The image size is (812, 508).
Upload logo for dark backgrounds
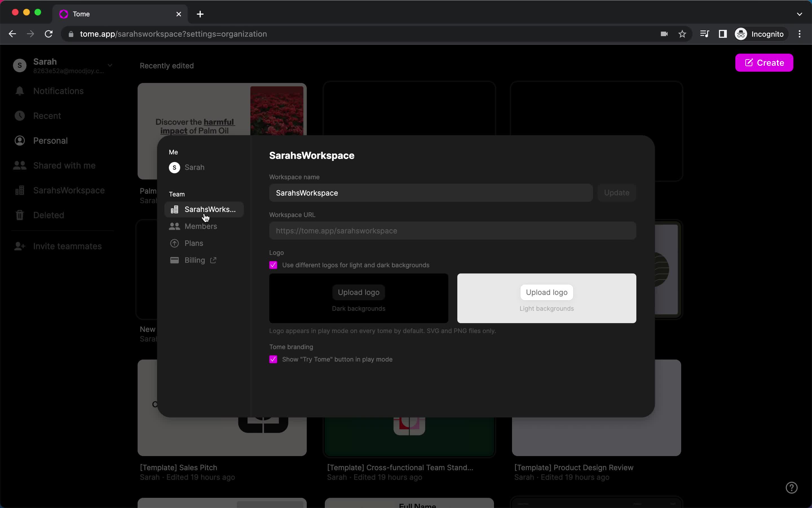[358, 292]
